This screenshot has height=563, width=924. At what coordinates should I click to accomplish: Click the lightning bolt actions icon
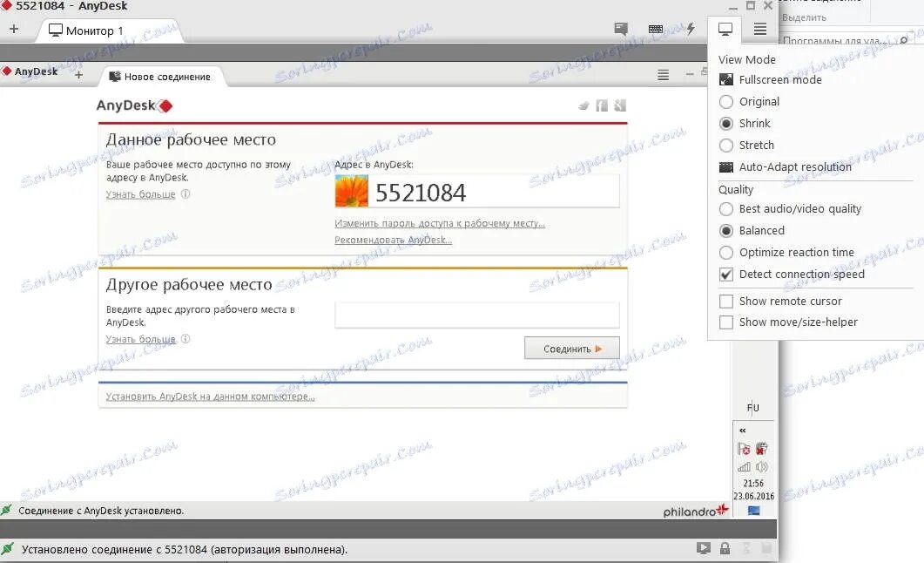pos(690,28)
